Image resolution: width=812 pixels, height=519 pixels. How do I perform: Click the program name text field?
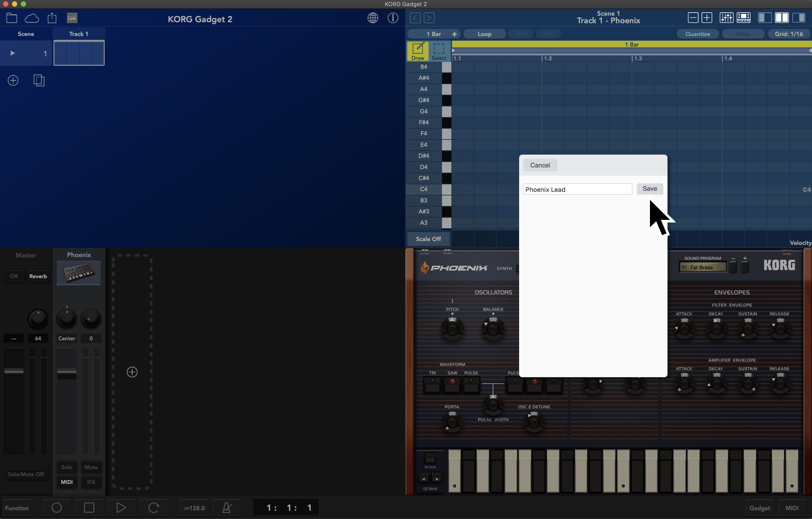(x=577, y=189)
